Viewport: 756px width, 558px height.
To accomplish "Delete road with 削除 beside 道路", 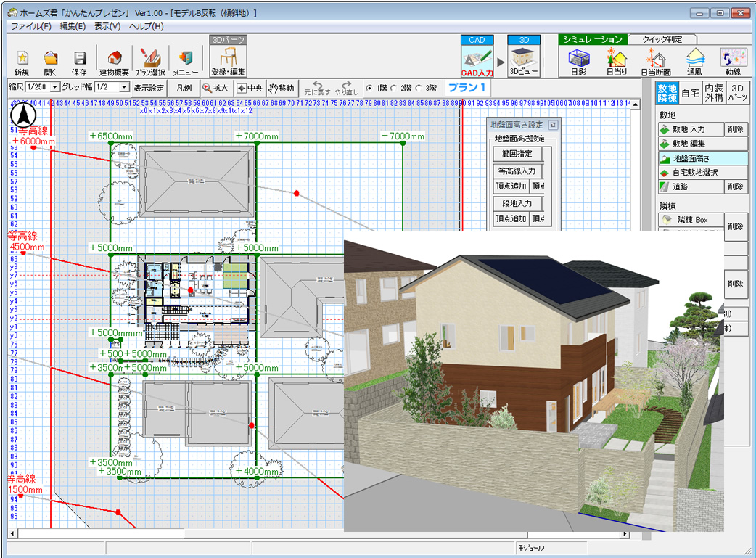I will tap(736, 186).
